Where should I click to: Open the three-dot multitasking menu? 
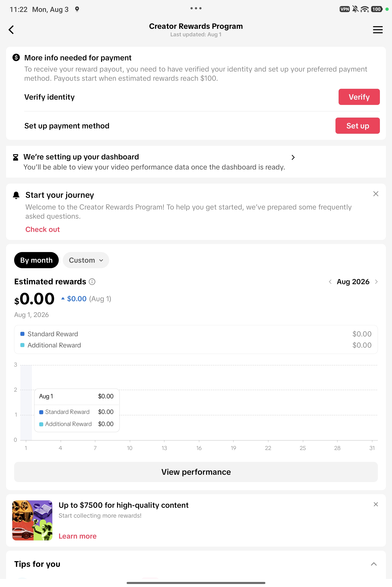196,8
